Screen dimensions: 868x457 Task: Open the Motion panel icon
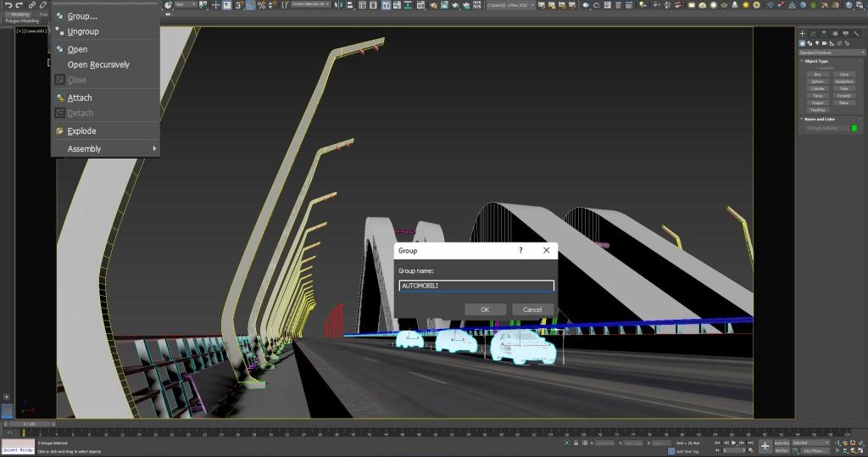[x=835, y=34]
